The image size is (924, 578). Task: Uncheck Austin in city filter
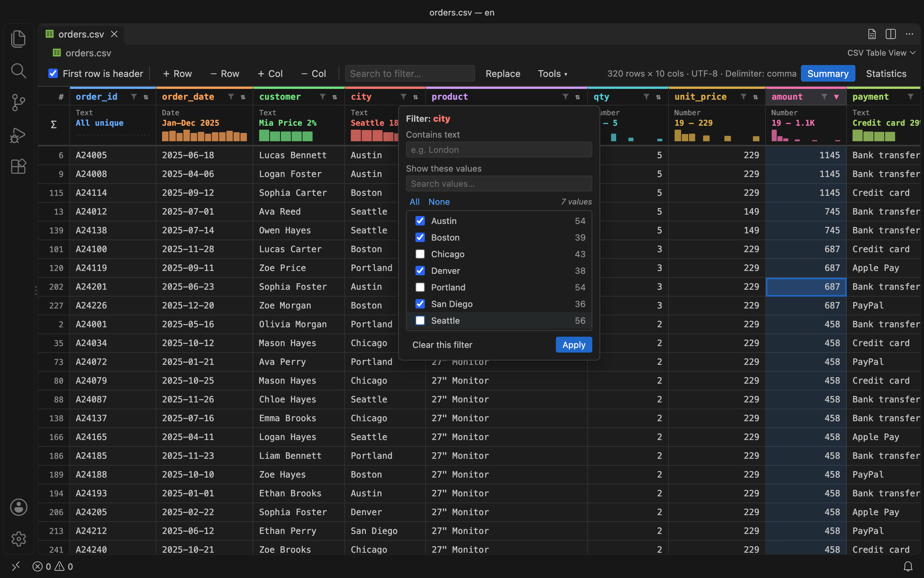pyautogui.click(x=420, y=221)
